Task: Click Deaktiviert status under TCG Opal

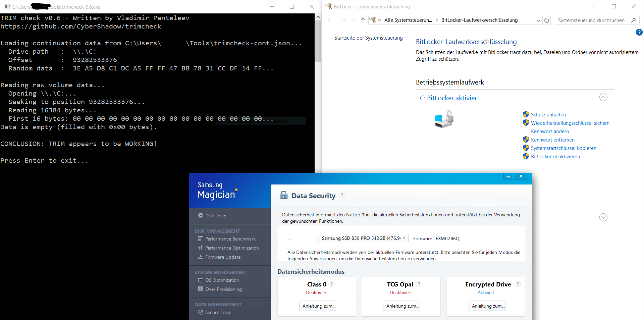Action: click(400, 292)
